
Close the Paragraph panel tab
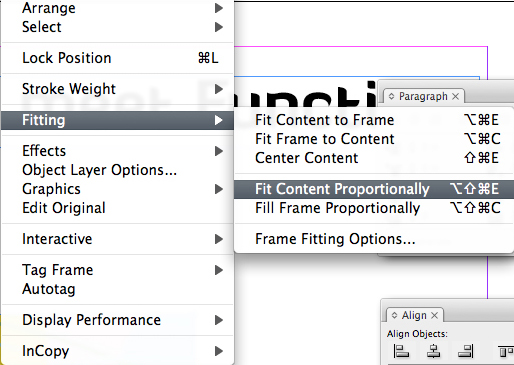(455, 97)
